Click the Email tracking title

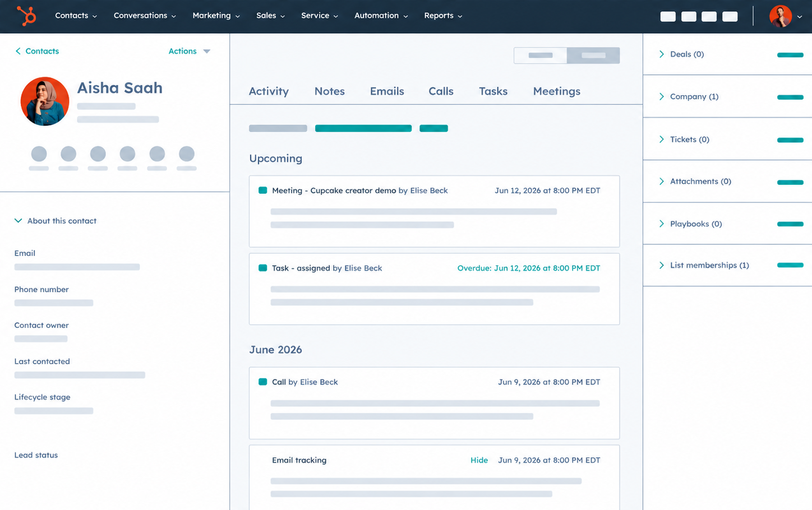point(299,460)
